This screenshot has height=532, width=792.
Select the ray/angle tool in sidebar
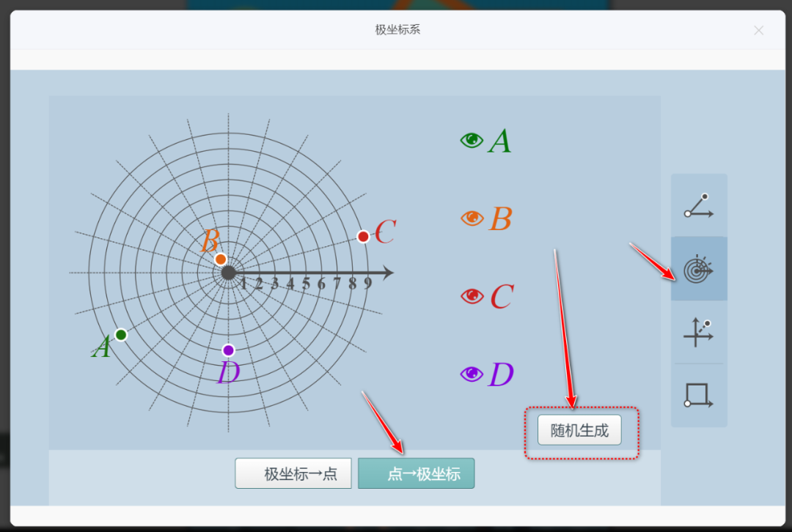[698, 206]
